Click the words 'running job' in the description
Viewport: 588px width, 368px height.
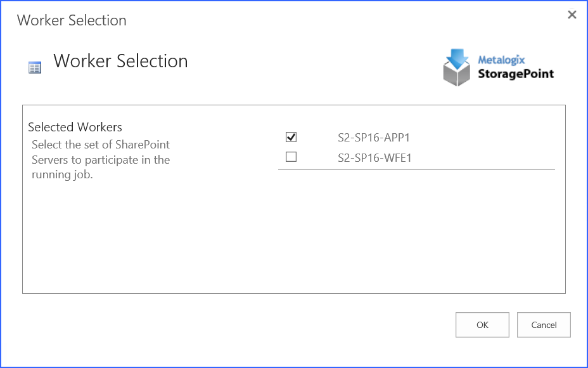point(62,174)
